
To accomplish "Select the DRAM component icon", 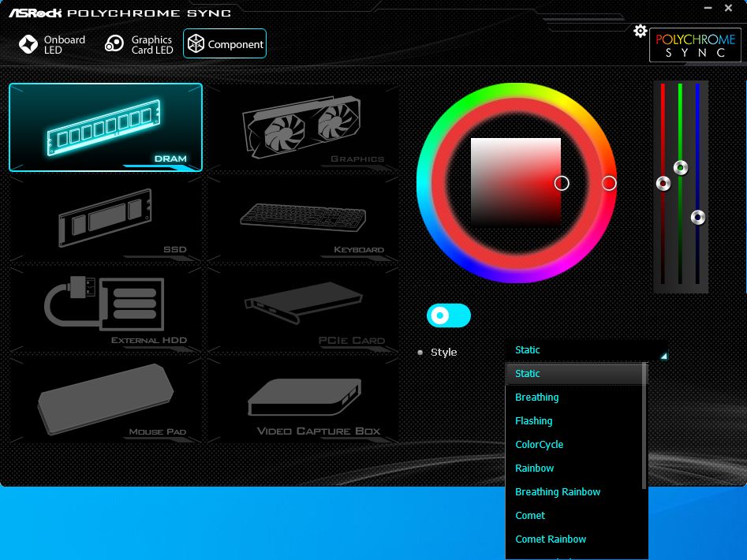I will click(106, 127).
